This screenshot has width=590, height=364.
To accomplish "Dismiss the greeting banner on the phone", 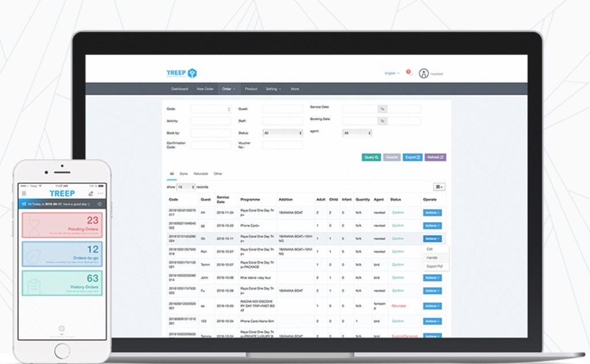I will (x=99, y=204).
